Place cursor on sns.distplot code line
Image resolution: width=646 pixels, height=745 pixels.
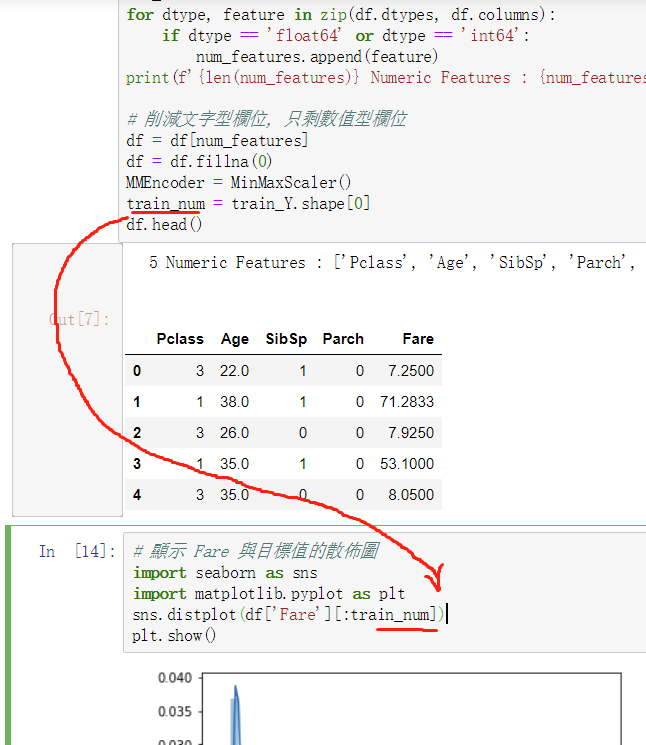pos(289,614)
